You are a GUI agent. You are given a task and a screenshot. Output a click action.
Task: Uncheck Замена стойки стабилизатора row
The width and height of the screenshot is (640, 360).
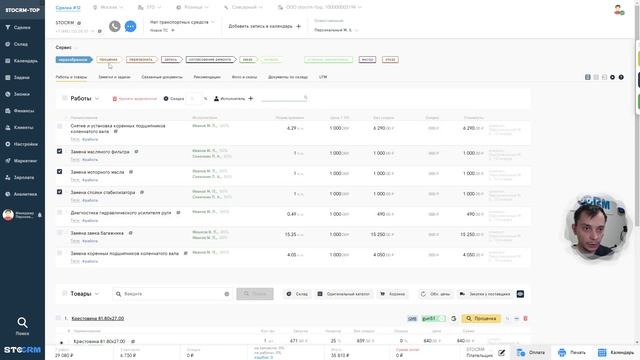[60, 192]
